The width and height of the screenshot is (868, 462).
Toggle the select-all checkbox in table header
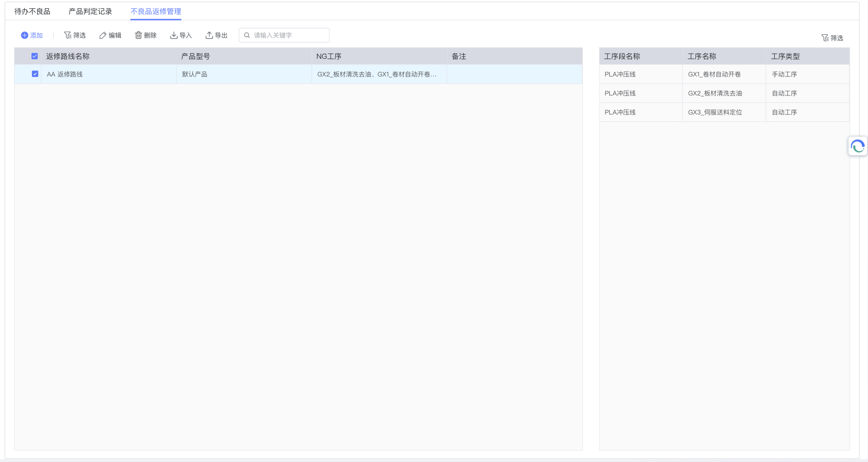coord(35,56)
